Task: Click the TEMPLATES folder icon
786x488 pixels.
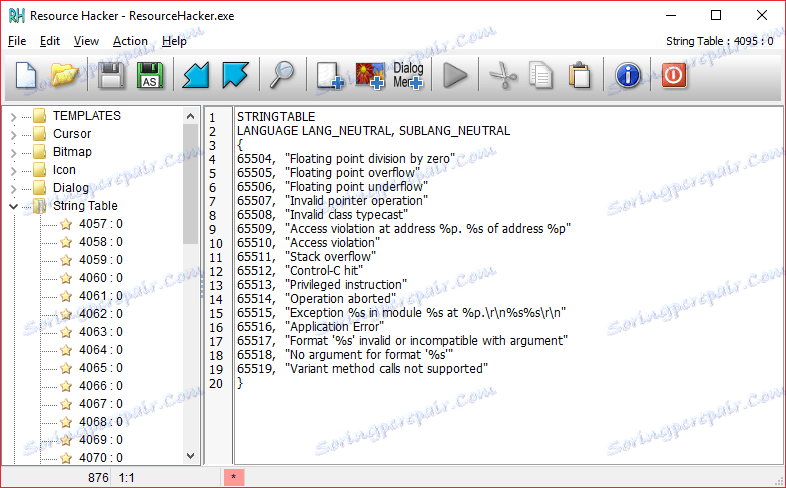Action: click(40, 116)
